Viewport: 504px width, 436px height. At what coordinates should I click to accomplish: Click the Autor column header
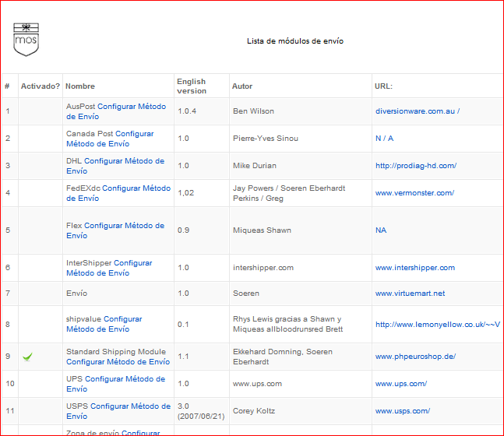point(242,86)
